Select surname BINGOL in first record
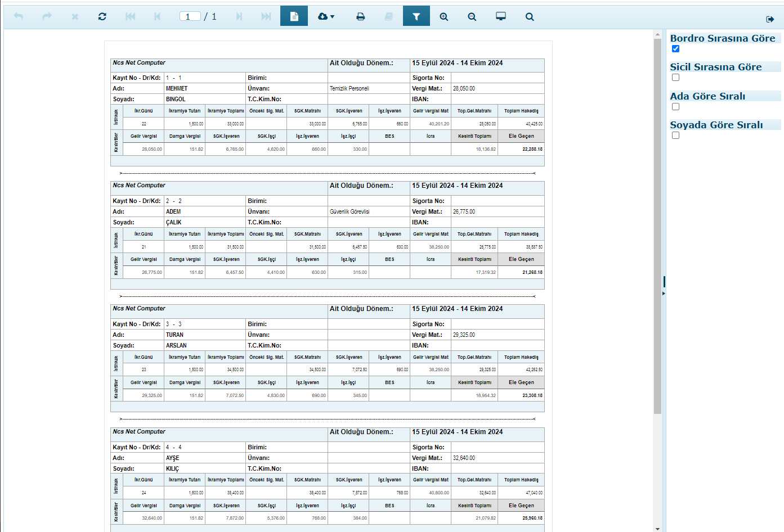 click(176, 99)
